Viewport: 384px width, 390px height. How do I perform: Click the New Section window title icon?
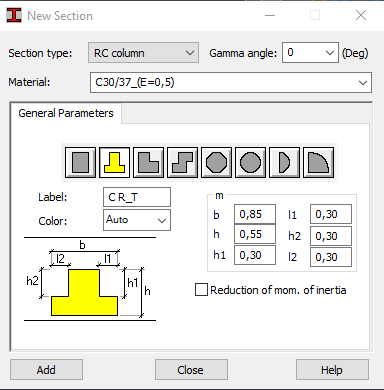coord(14,15)
